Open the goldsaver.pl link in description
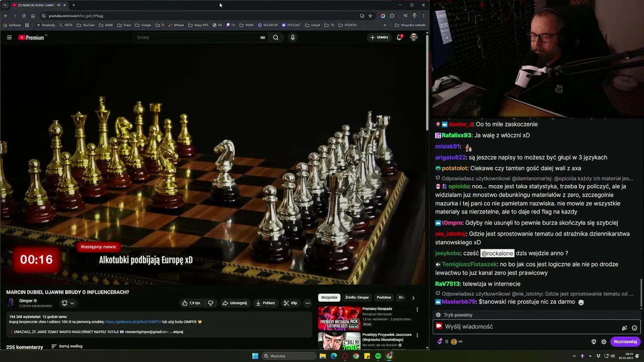This screenshot has width=644, height=362. (133, 322)
